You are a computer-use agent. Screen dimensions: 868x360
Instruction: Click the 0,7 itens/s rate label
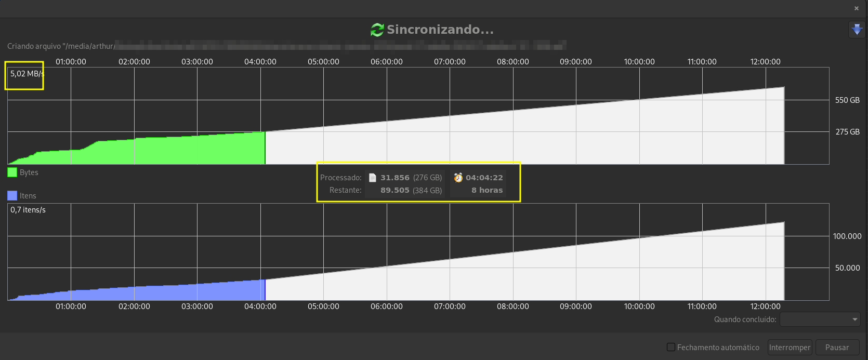click(28, 210)
